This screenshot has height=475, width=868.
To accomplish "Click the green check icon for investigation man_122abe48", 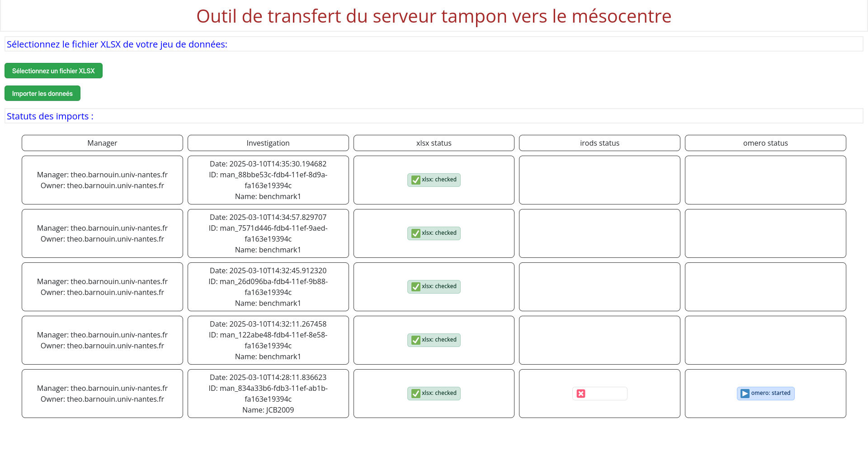I will [416, 340].
